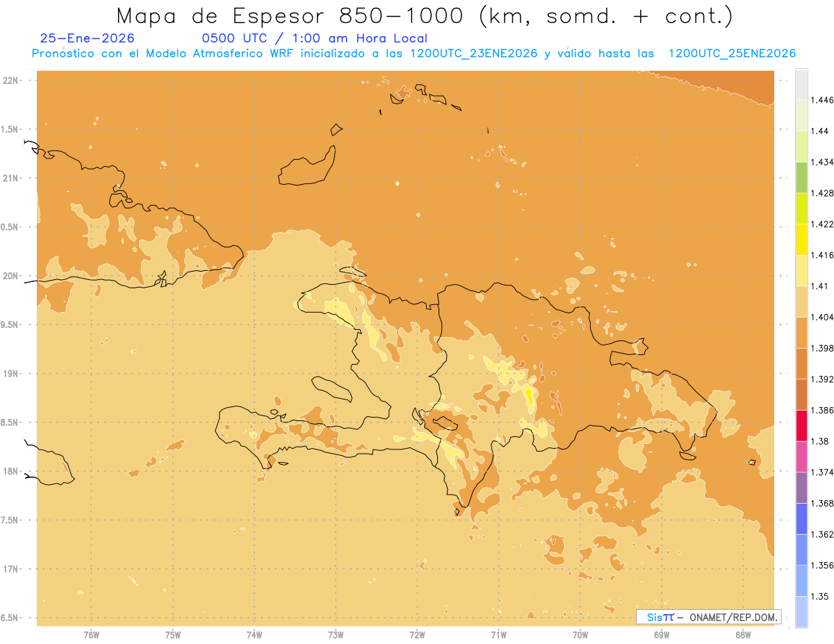Pick the gray colorbar swatch above 1.446
The height and width of the screenshot is (644, 834).
pyautogui.click(x=801, y=84)
